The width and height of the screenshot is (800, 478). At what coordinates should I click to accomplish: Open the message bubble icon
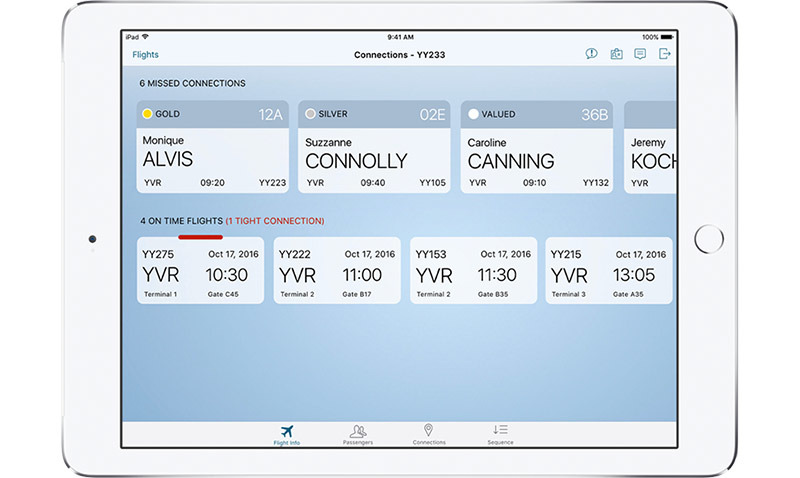(640, 54)
